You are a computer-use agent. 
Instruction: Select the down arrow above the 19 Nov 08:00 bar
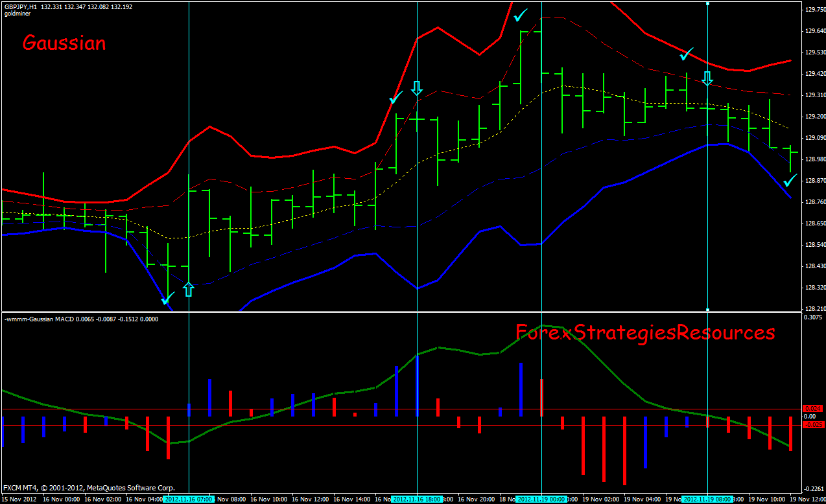click(x=707, y=78)
